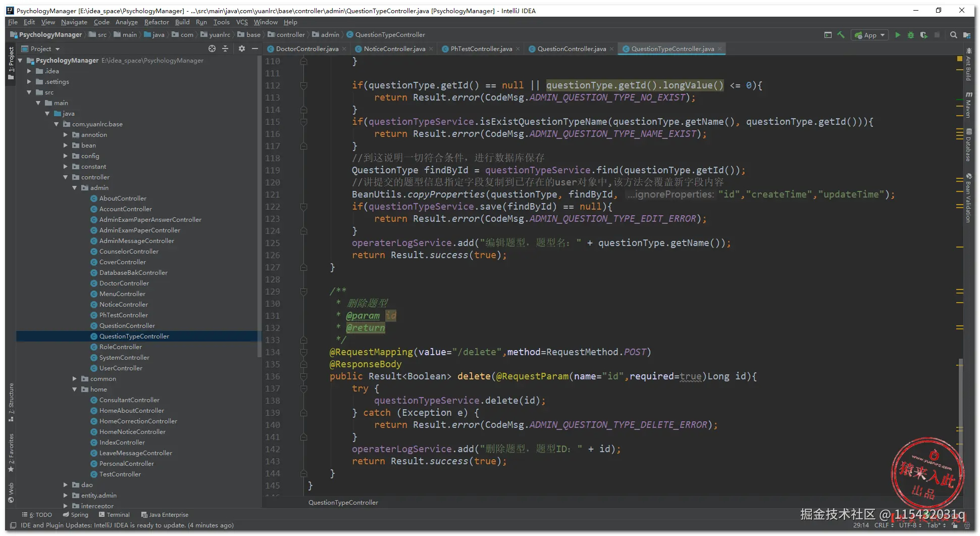The width and height of the screenshot is (980, 536).
Task: Open Project Structure folder icon in toolbar
Action: click(x=966, y=35)
